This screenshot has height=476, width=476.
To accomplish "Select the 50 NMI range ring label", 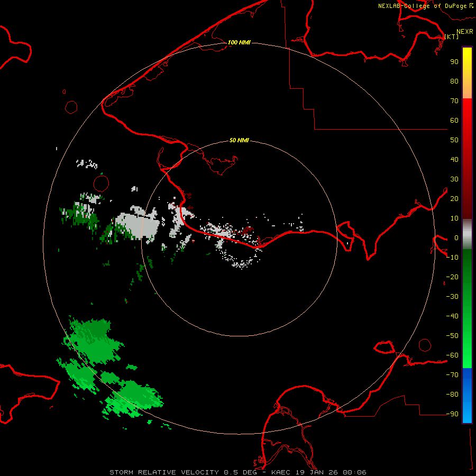I will (x=239, y=140).
